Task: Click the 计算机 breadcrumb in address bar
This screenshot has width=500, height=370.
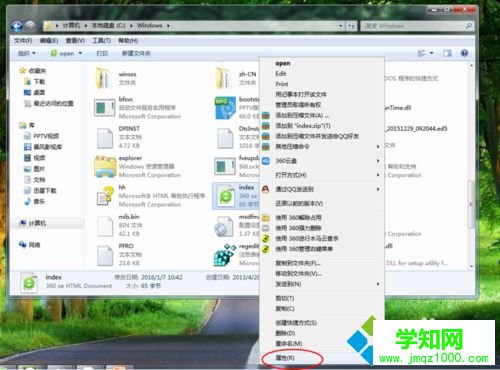Action: click(x=71, y=26)
